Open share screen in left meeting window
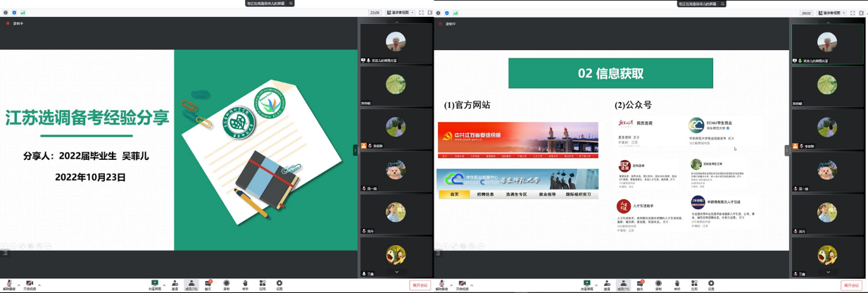This screenshot has height=293, width=868. coord(154,284)
